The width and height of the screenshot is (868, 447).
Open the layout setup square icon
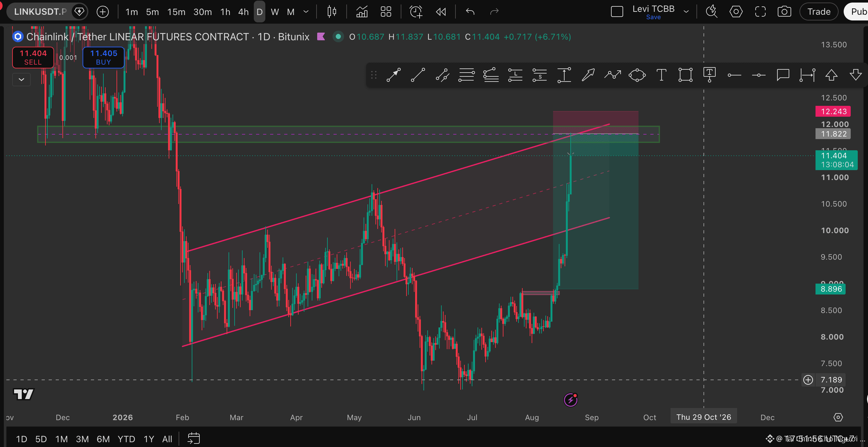tap(617, 12)
